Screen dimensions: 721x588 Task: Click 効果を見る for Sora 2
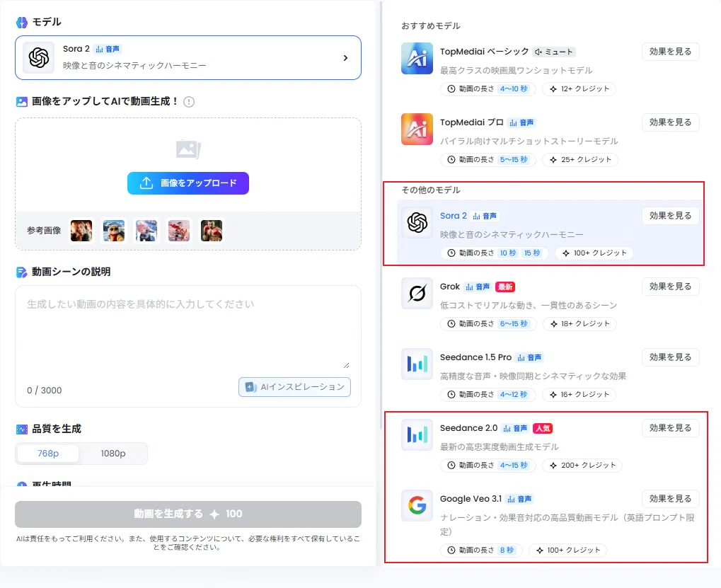671,216
